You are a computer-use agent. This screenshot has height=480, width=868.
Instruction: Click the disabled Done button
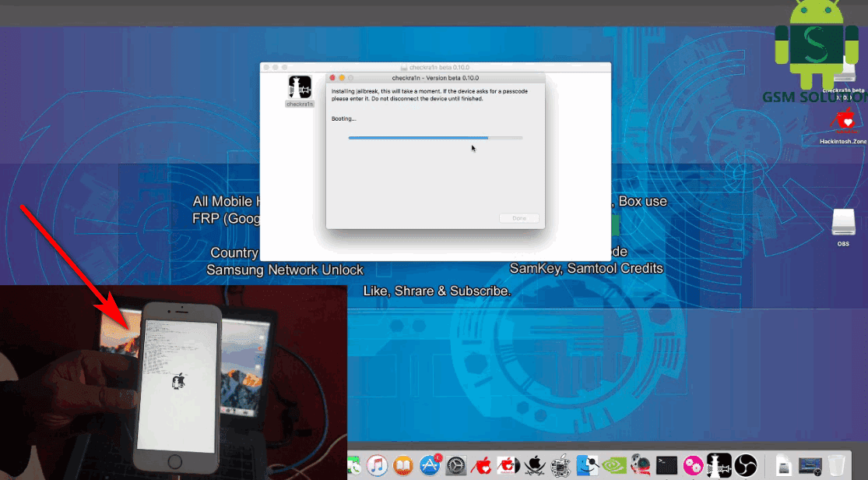[518, 218]
